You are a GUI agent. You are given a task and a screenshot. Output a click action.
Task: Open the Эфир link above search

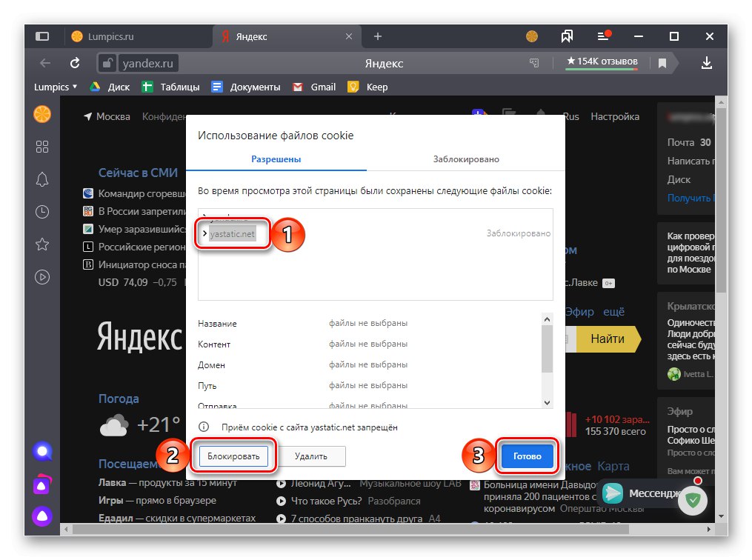click(x=579, y=312)
